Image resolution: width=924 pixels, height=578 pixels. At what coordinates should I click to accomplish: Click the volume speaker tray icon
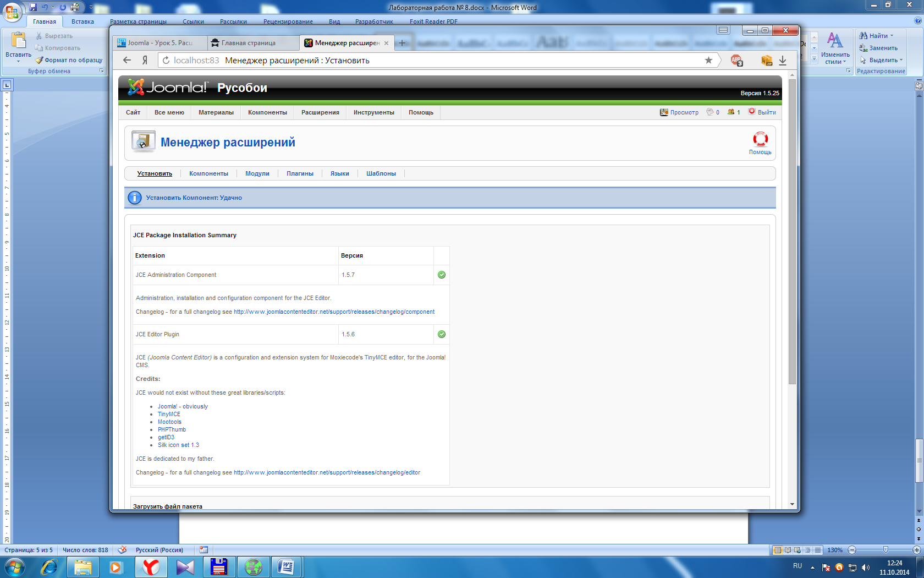[x=866, y=567]
